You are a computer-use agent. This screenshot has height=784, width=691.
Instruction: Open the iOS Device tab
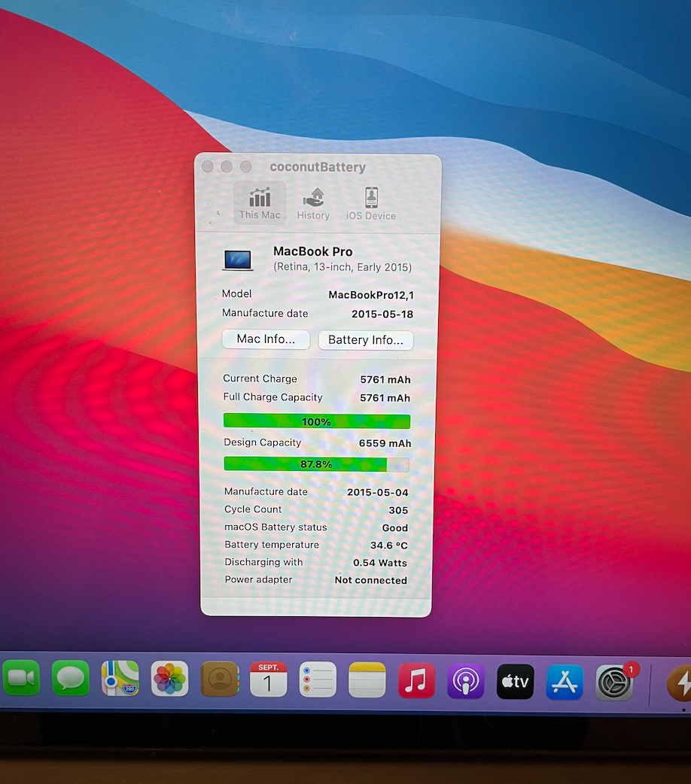click(371, 203)
